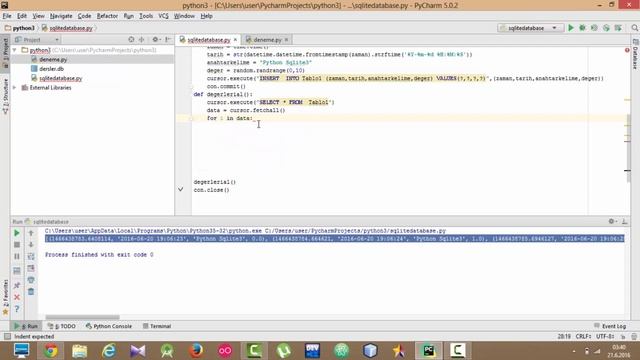The image size is (640, 360).
Task: Run sqlitedatabase from the top toolbar
Action: tap(571, 28)
